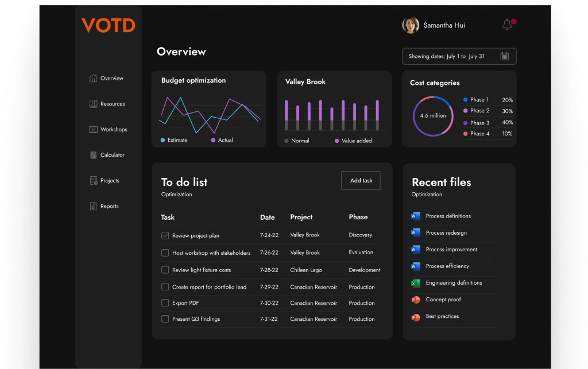
Task: Click the Word icon for Process definitions
Action: pos(416,216)
